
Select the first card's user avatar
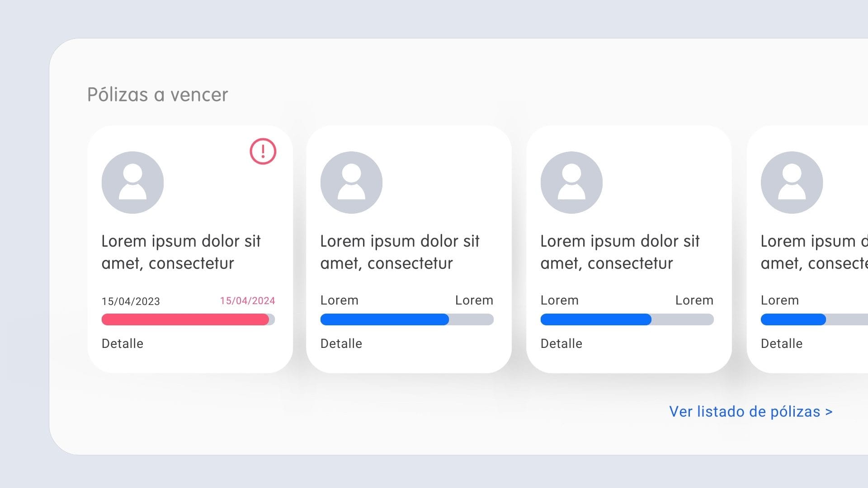(132, 183)
